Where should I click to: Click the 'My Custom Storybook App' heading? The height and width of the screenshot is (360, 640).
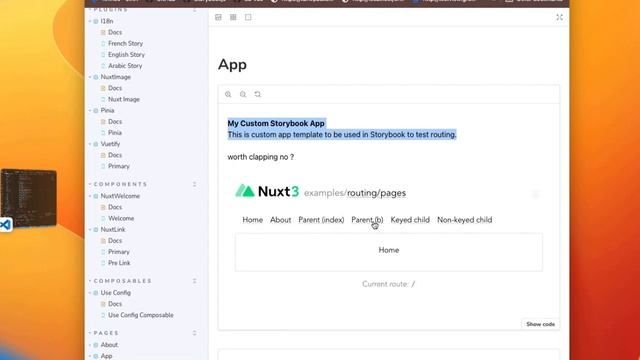[276, 123]
